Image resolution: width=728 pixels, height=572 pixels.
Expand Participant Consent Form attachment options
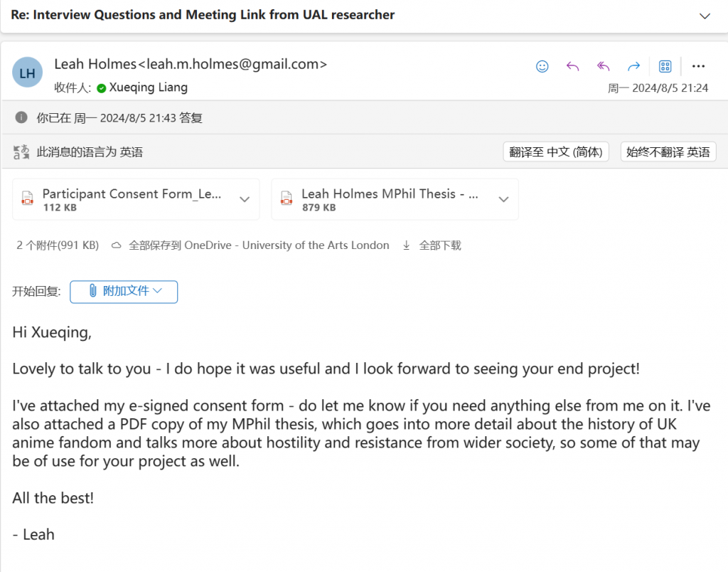[x=245, y=199]
